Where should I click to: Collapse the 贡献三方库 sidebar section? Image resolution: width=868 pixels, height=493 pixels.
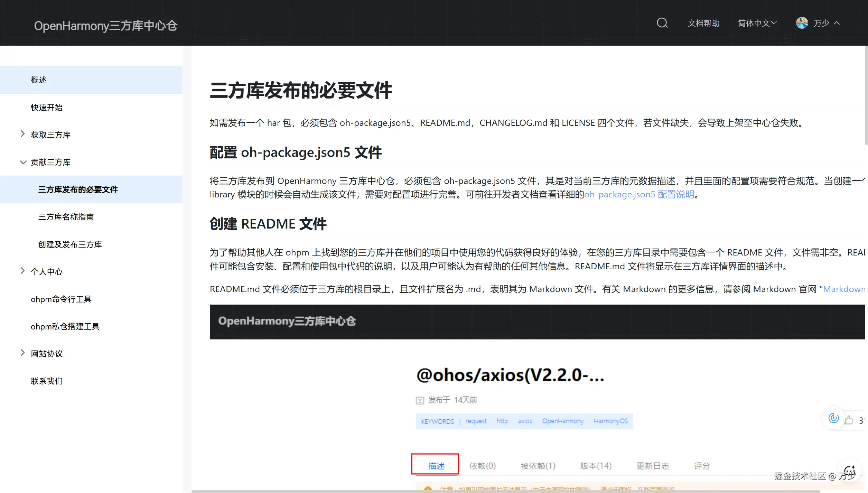23,162
